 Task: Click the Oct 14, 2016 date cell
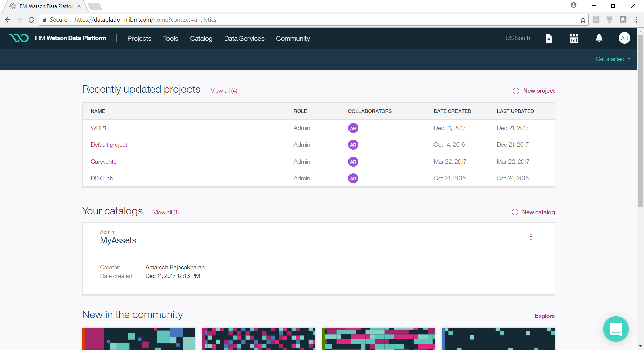tap(449, 145)
